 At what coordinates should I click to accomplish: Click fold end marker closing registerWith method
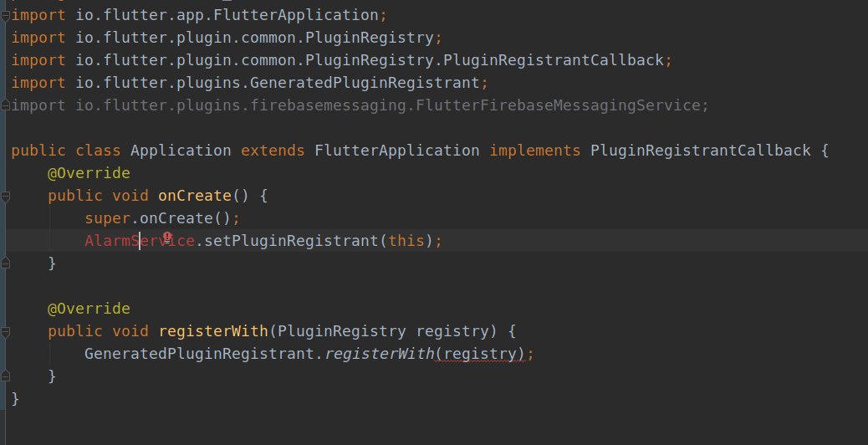5,376
